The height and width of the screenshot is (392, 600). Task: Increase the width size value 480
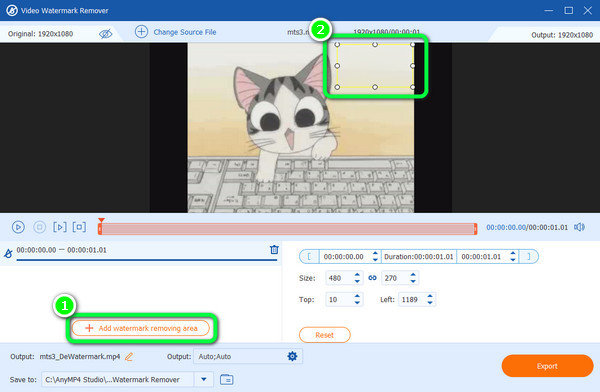tap(357, 275)
